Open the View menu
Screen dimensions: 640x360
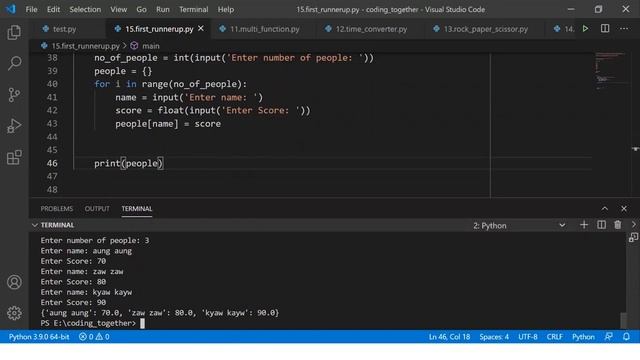(x=118, y=9)
